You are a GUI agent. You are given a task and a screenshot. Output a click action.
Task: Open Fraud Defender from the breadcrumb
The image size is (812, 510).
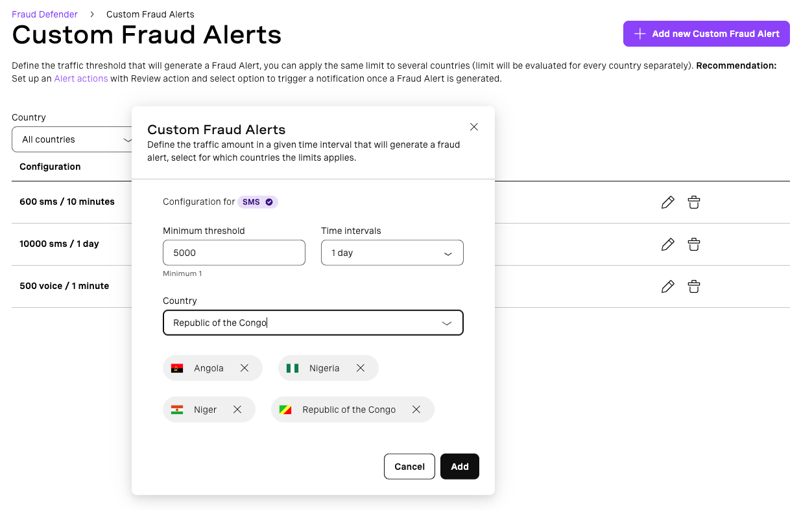pyautogui.click(x=44, y=14)
